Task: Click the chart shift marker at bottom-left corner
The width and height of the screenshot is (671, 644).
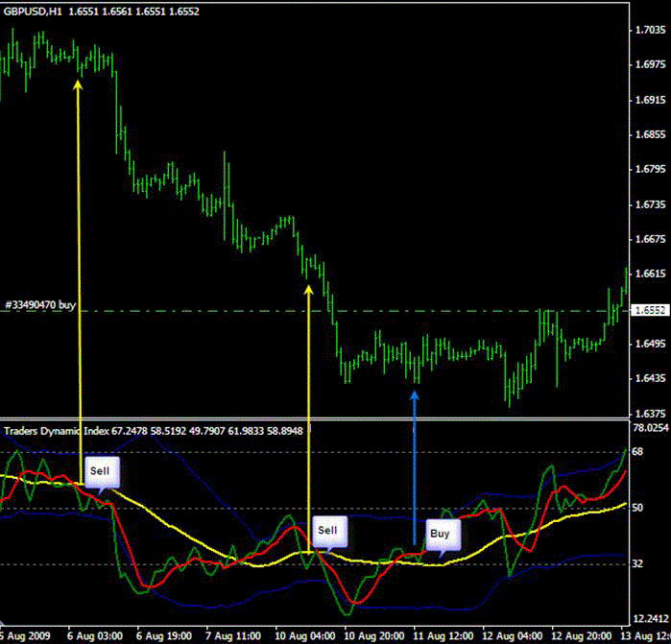Action: tap(4, 624)
